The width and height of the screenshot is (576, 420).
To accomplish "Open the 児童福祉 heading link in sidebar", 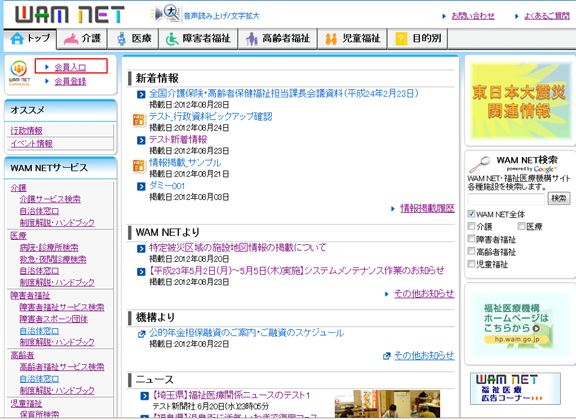I will 26,403.
